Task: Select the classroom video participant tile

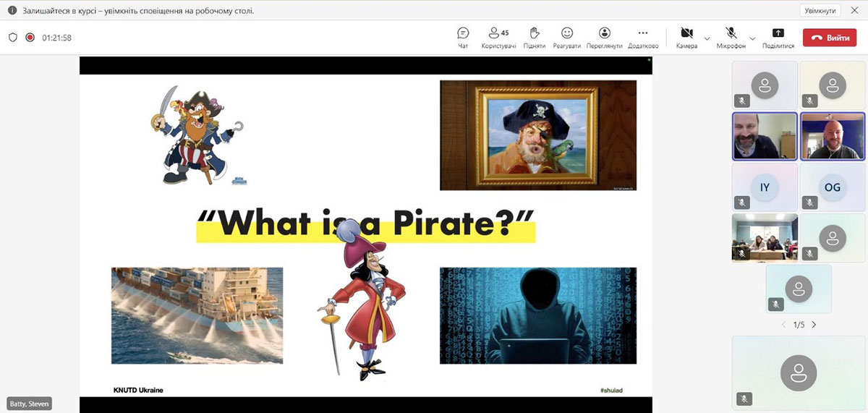Action: coord(765,237)
